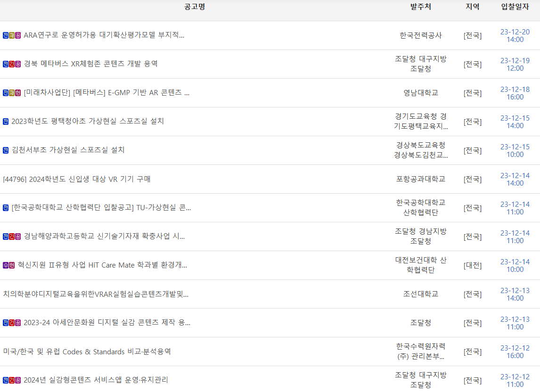Click the purple 수 badge beside 혁신지원 Ⅱ유형
The height and width of the screenshot is (392, 540).
tap(6, 265)
